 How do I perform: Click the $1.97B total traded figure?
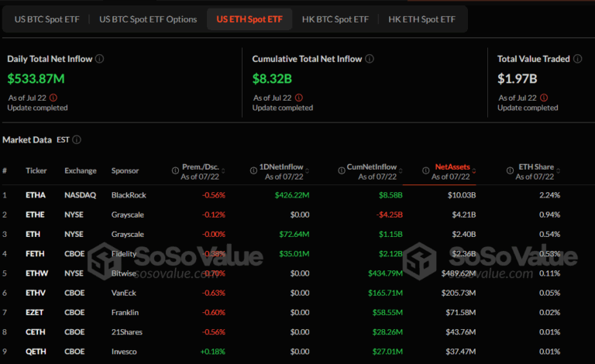(x=518, y=79)
